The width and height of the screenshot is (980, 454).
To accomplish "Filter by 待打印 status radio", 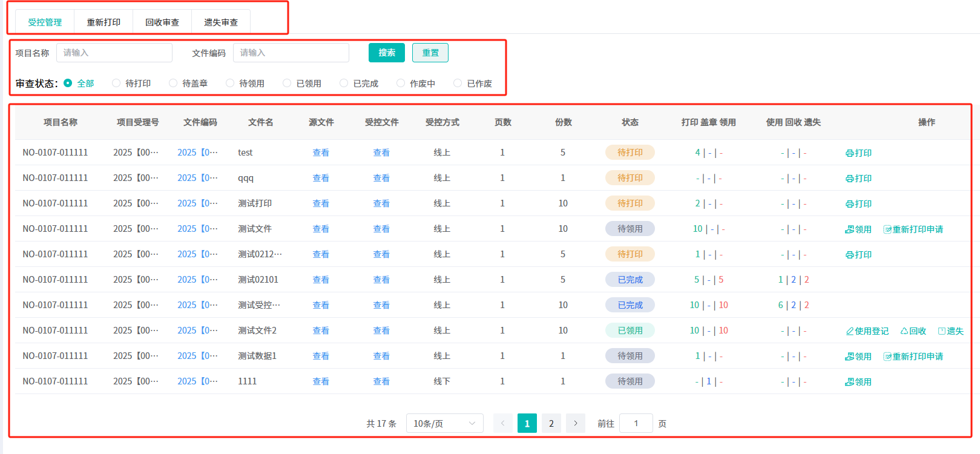I will coord(131,83).
